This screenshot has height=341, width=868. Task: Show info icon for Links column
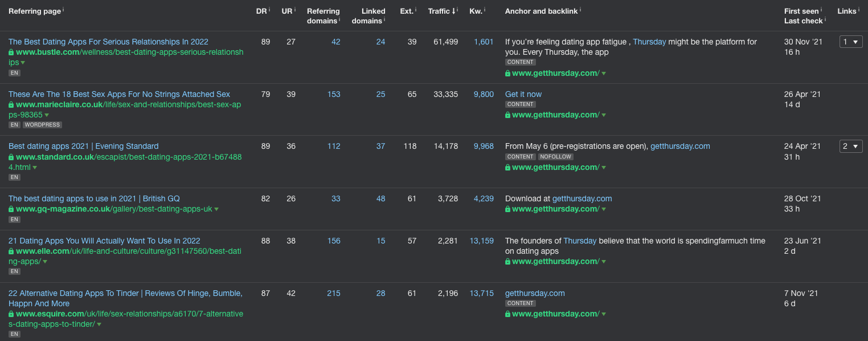click(x=858, y=10)
